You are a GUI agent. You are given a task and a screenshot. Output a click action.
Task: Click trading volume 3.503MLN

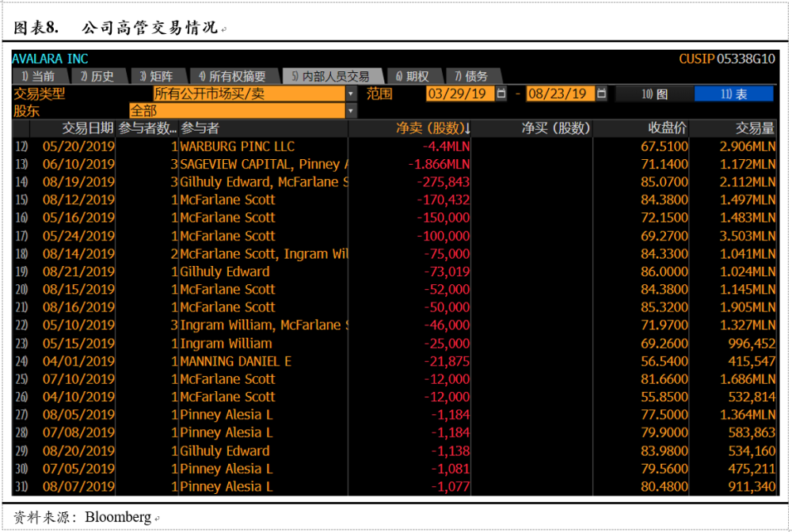[x=747, y=236]
